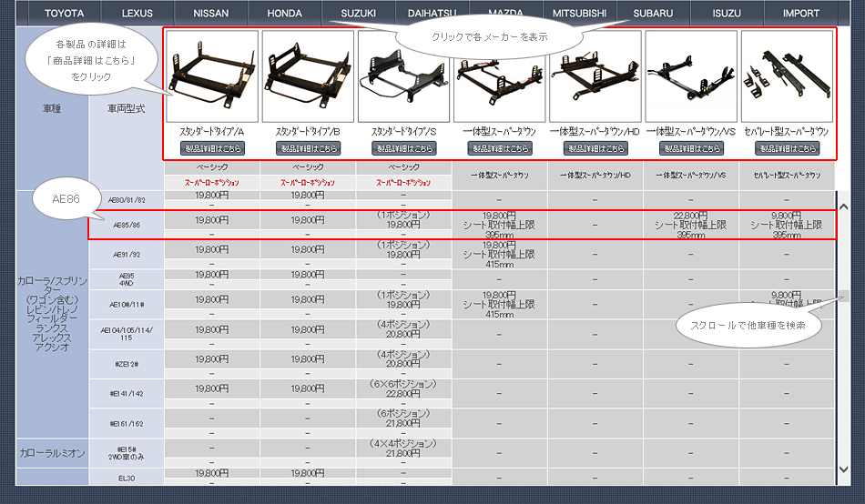Select the AE80/81/82 model row label
Screen dimensions: 865x504
[x=127, y=200]
